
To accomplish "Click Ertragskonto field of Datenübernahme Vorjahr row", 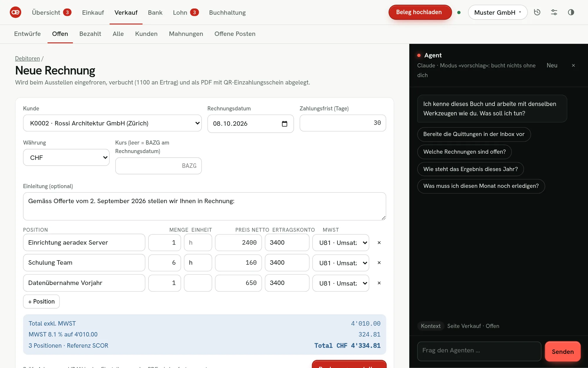I will tap(287, 283).
